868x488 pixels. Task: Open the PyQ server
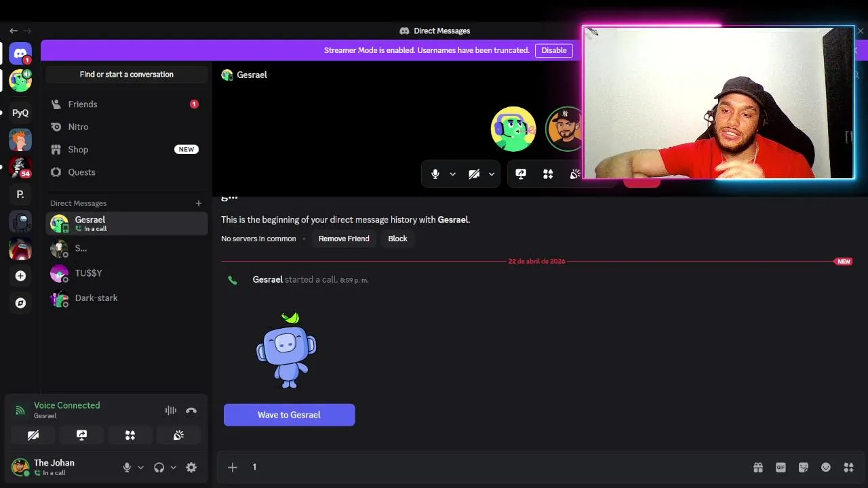click(20, 113)
